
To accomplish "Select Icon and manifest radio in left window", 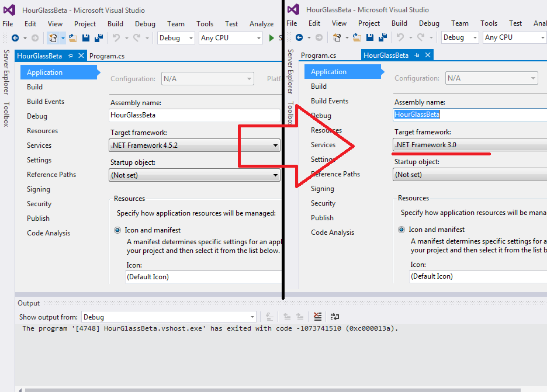I will [x=117, y=230].
